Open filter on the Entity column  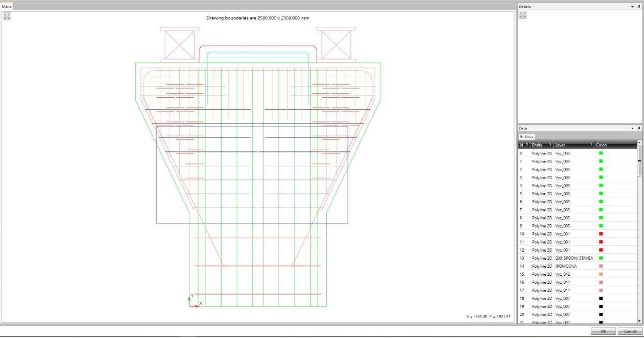coord(550,145)
